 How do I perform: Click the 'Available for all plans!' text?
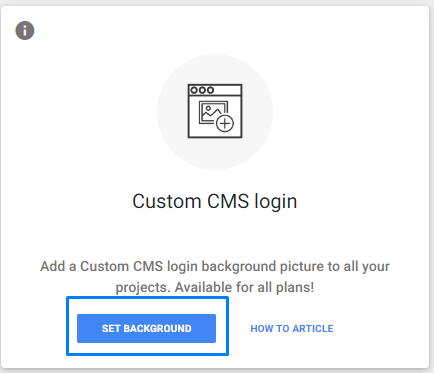coord(244,287)
